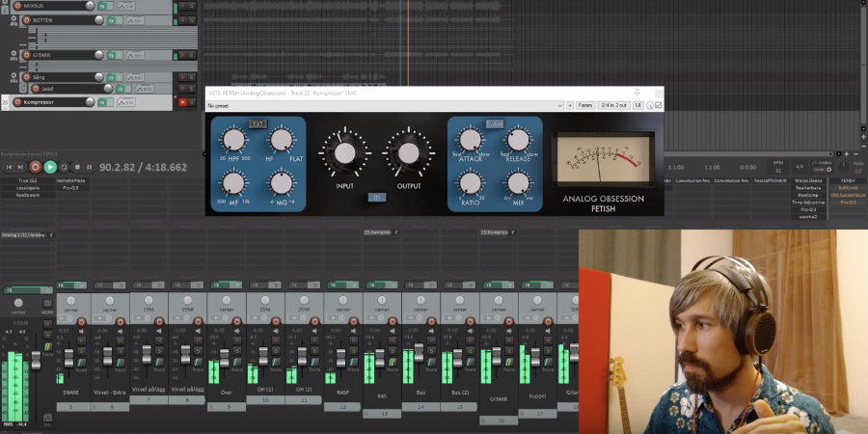Start playback with the green Play button
This screenshot has width=868, height=434.
50,167
